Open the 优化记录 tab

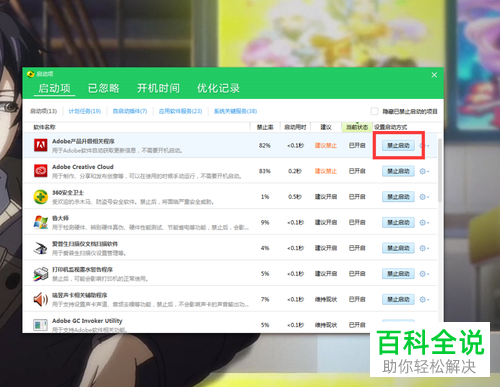tap(218, 88)
